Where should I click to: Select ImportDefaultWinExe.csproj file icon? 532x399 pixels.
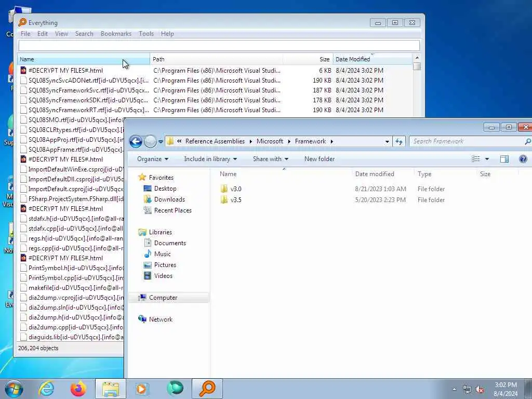click(x=23, y=169)
